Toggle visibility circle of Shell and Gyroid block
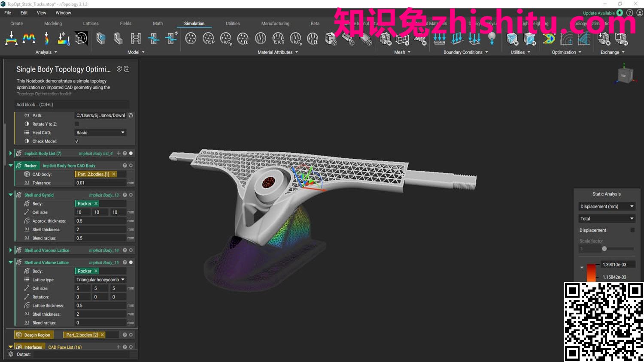Viewport: 644px width, 362px height. pos(131,195)
